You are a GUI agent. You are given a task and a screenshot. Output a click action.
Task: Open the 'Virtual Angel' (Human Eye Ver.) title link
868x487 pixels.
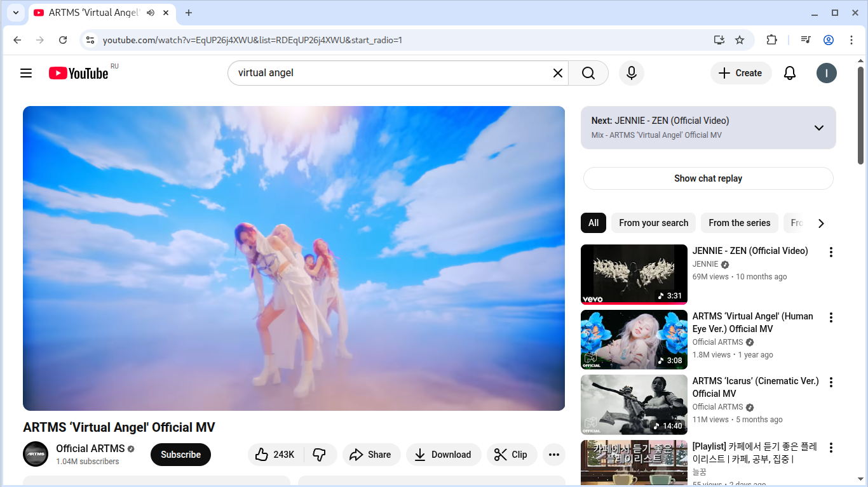click(753, 323)
